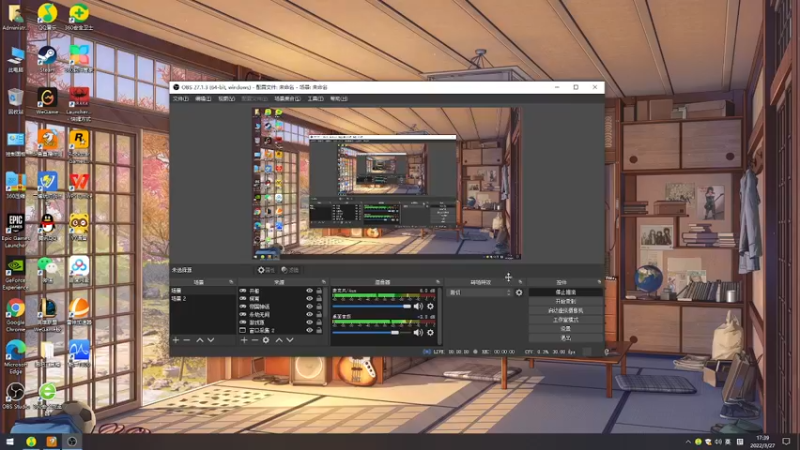Enable studio mode button

[565, 319]
